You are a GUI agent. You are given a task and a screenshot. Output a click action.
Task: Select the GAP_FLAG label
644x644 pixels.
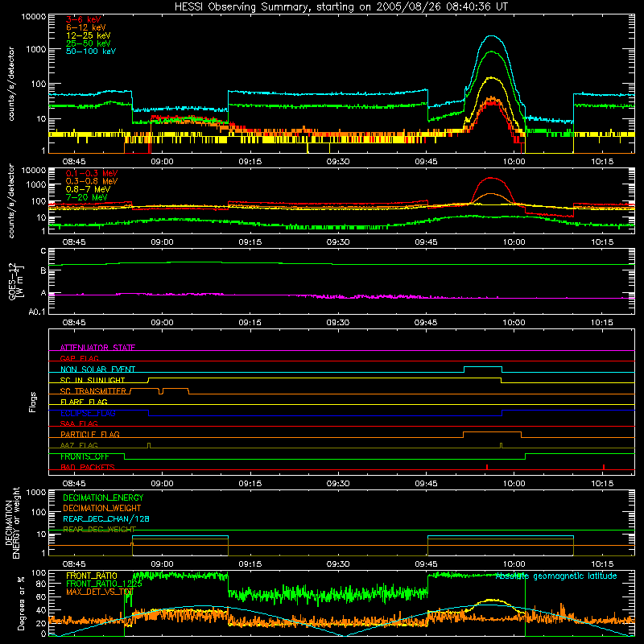(x=79, y=358)
